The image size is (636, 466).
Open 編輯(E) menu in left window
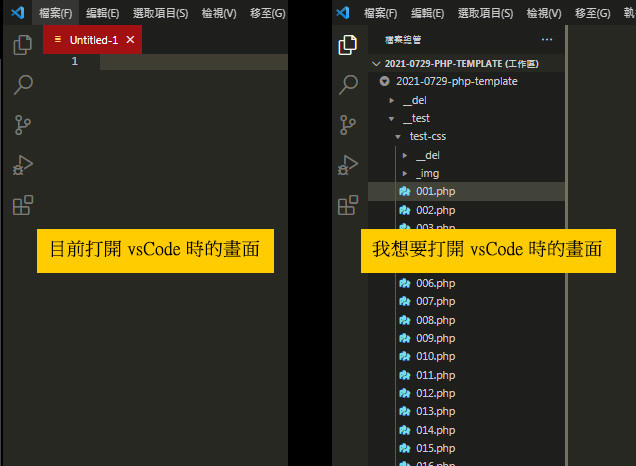point(103,13)
